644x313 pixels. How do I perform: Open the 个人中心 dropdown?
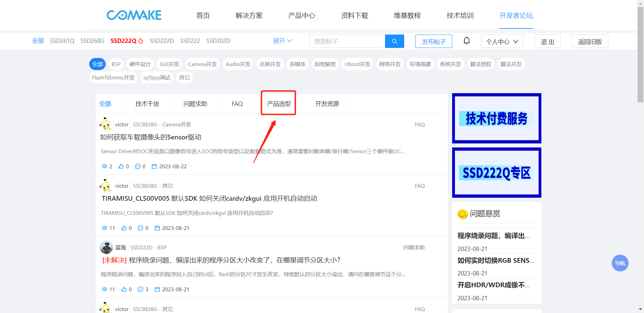tap(502, 42)
